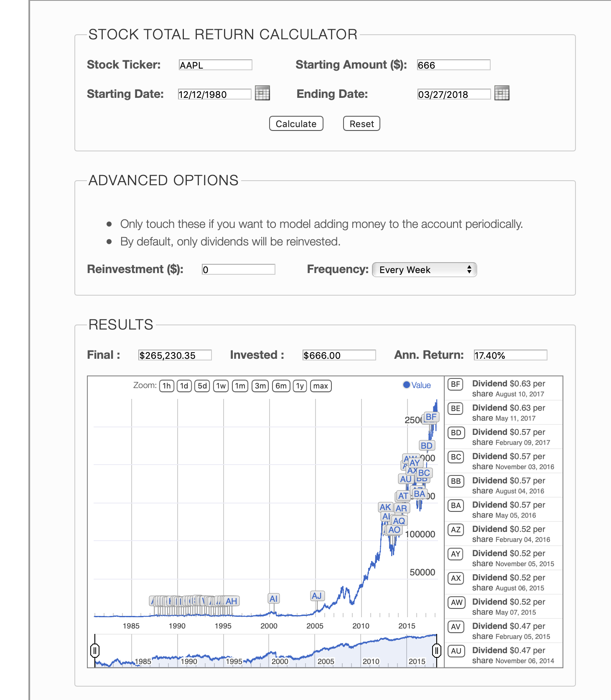Switch chart zoom to 1m
Image resolution: width=611 pixels, height=700 pixels.
coord(240,386)
